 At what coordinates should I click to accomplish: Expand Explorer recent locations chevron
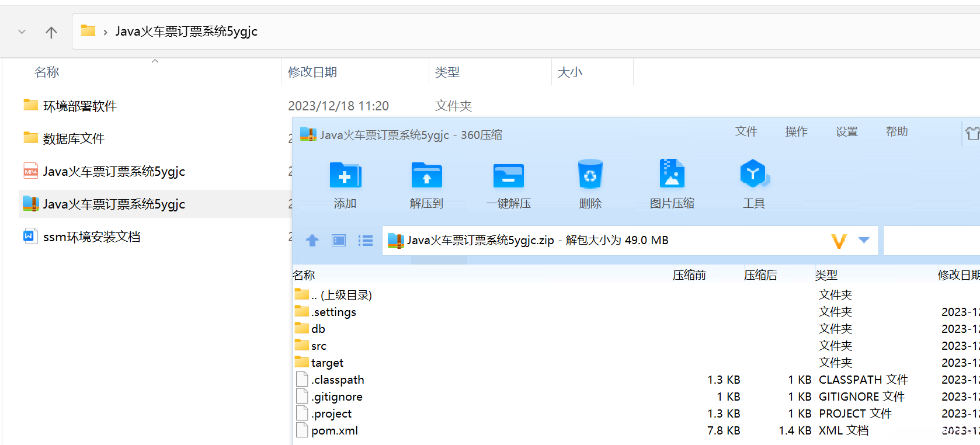click(22, 32)
